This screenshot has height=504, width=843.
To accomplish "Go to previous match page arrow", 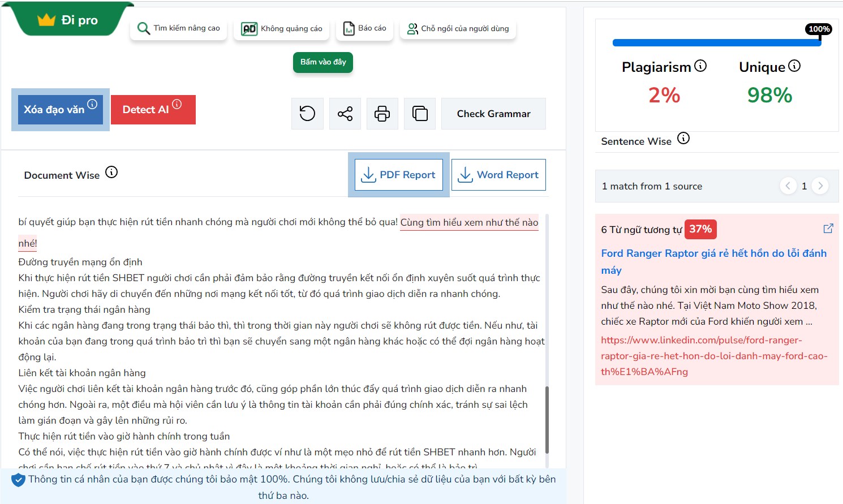I will pyautogui.click(x=788, y=186).
